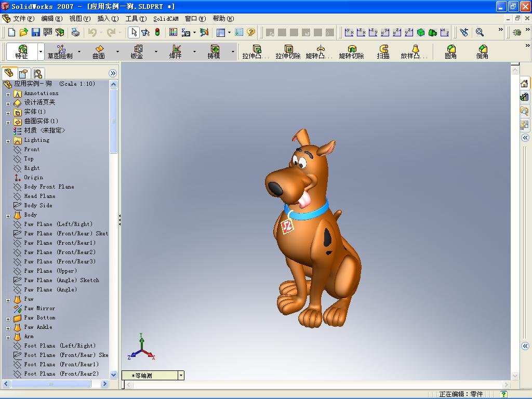Save the part with the Save icon
Image resolution: width=532 pixels, height=399 pixels.
click(36, 32)
